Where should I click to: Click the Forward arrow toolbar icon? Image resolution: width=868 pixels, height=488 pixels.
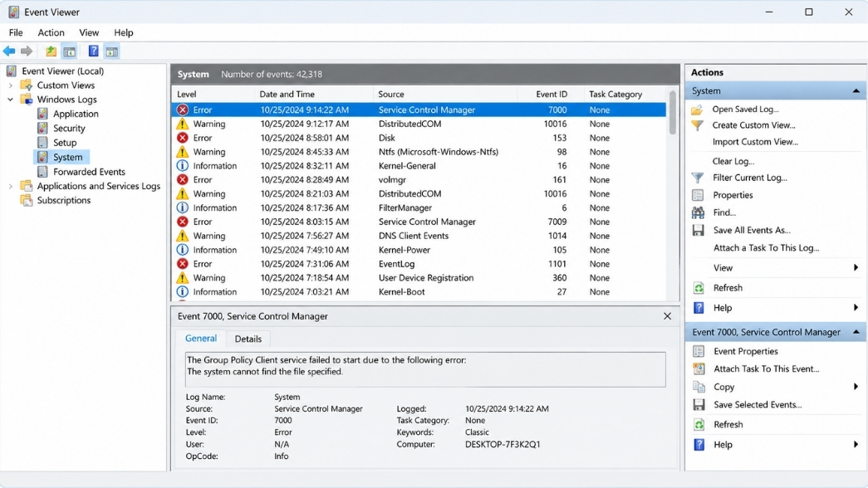click(x=27, y=51)
